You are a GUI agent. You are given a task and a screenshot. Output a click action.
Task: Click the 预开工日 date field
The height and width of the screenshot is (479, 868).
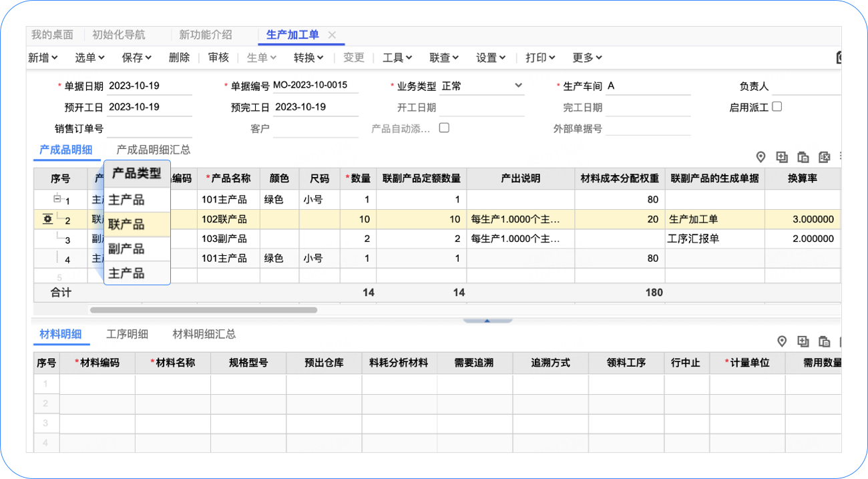click(149, 107)
